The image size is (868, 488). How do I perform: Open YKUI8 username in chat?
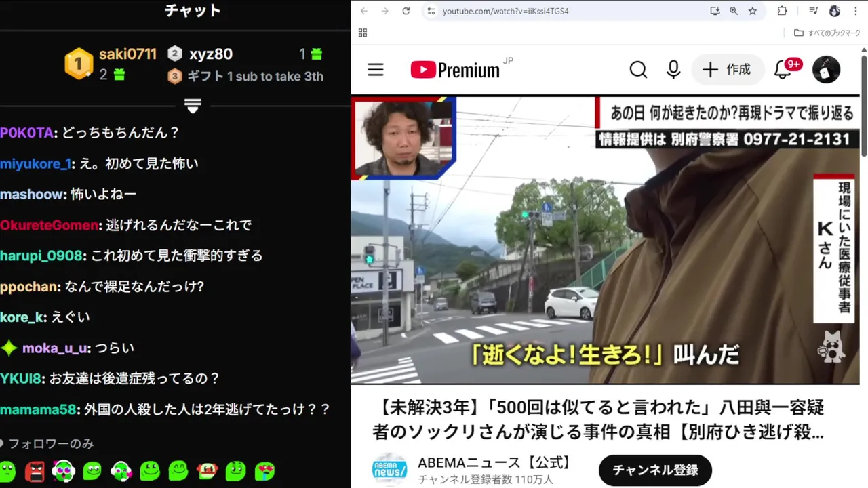coord(22,379)
